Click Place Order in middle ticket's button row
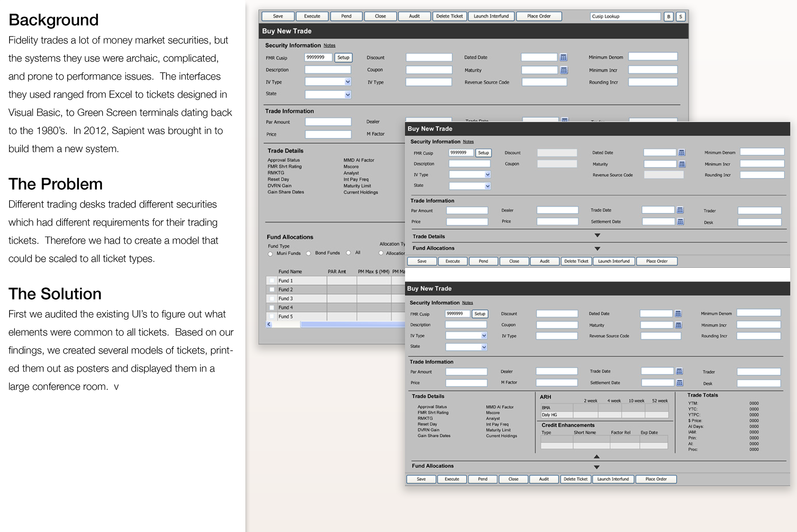The width and height of the screenshot is (797, 532). pos(657,261)
